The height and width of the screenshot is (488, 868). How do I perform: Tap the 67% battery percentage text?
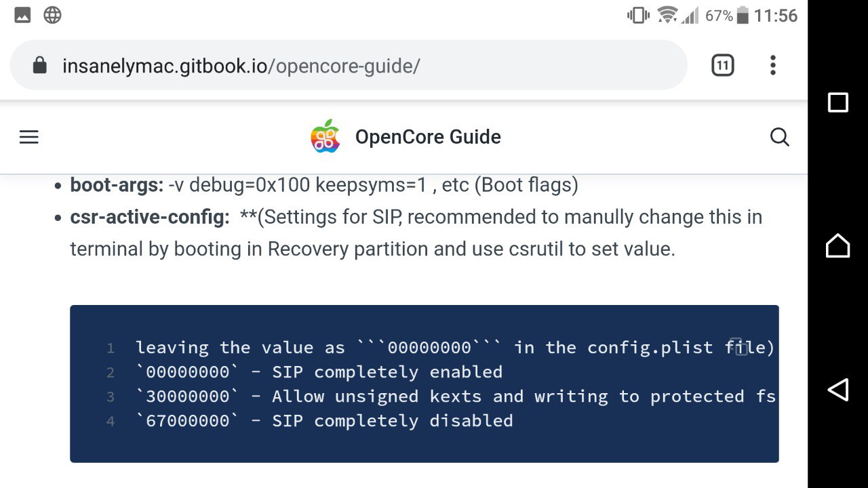[719, 15]
